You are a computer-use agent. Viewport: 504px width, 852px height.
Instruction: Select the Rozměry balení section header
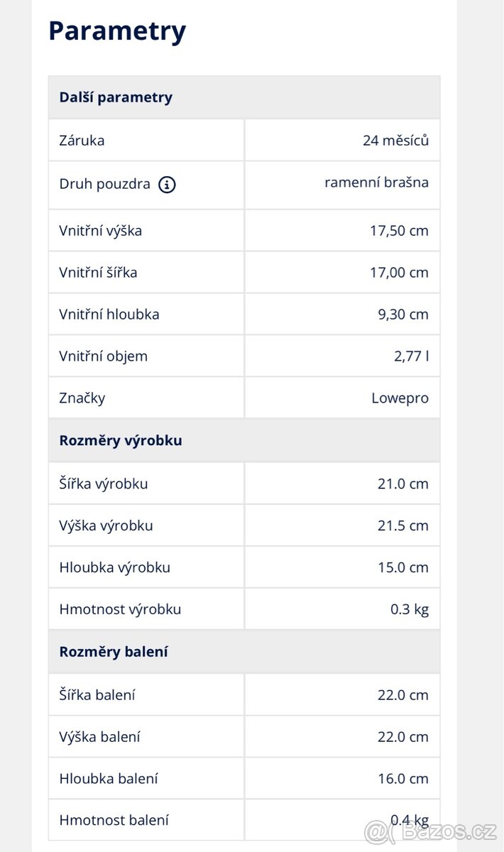[x=114, y=652]
